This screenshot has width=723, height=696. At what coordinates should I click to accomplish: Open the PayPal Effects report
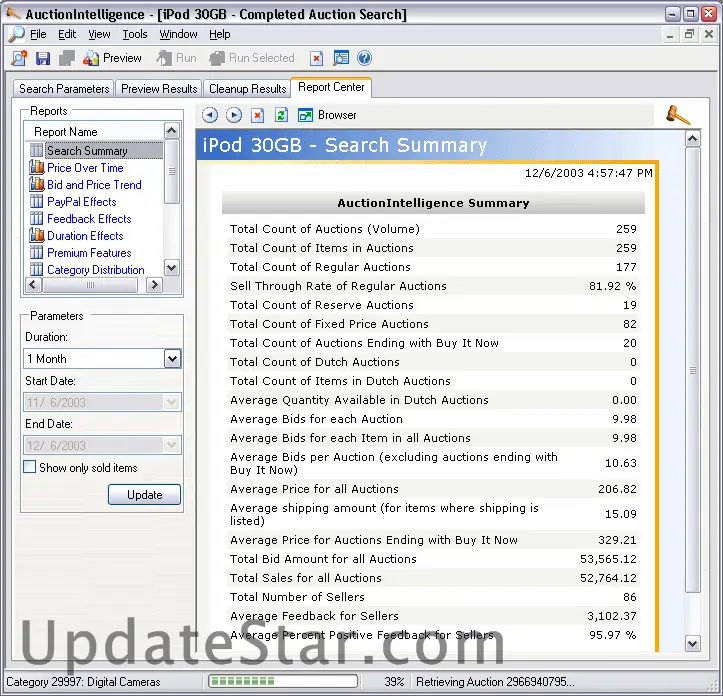pos(82,202)
